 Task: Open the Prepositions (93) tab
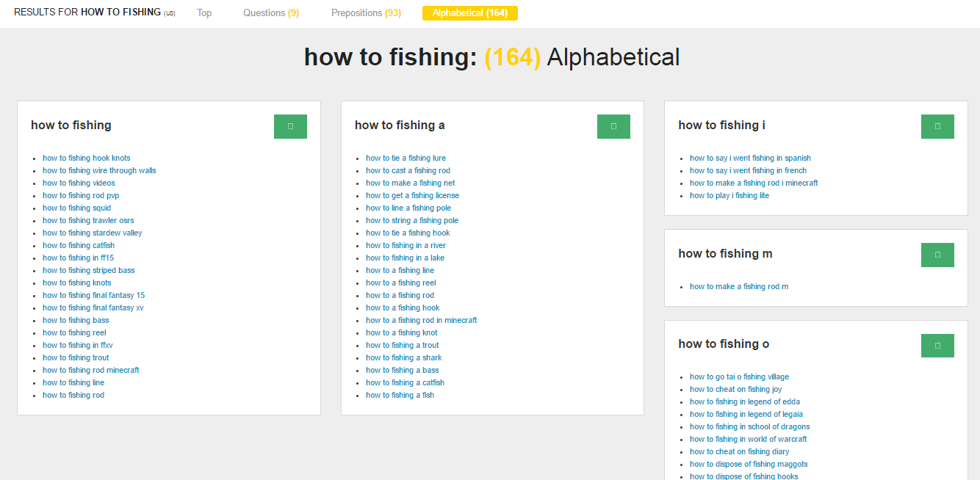pos(366,13)
